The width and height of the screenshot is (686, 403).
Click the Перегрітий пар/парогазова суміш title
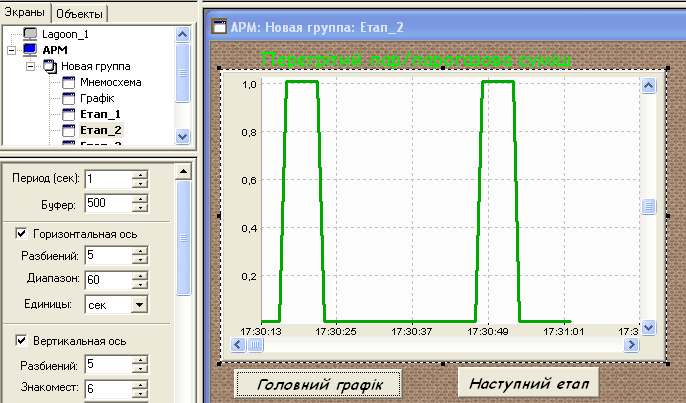pyautogui.click(x=416, y=59)
